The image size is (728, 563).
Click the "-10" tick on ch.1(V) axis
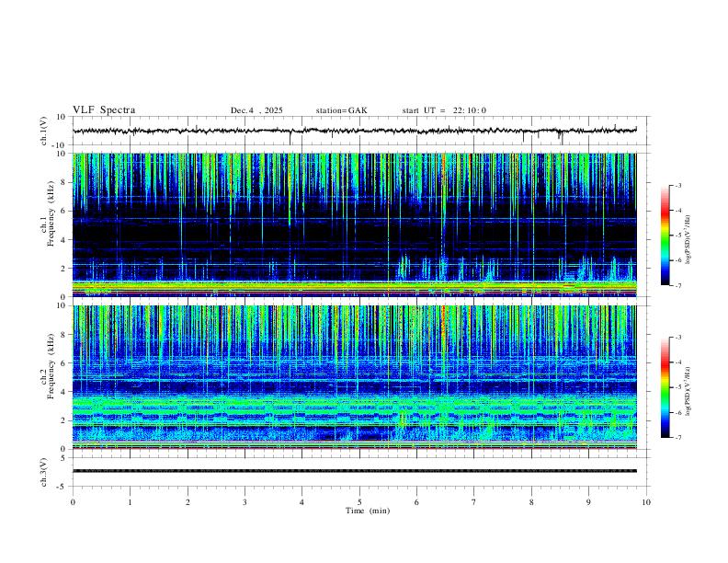pos(61,146)
